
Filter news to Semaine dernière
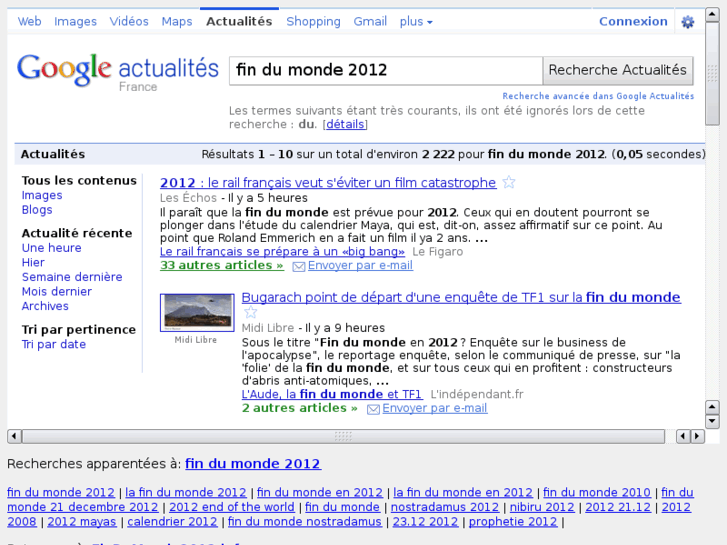[x=72, y=277]
